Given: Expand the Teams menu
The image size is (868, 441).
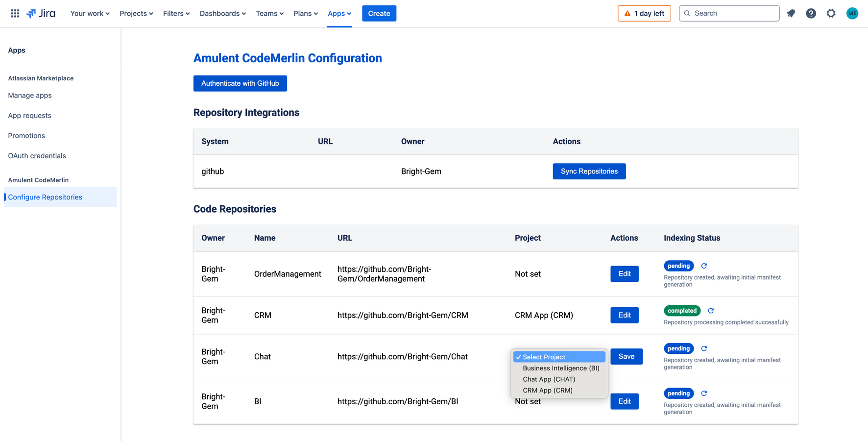Looking at the screenshot, I should point(269,13).
